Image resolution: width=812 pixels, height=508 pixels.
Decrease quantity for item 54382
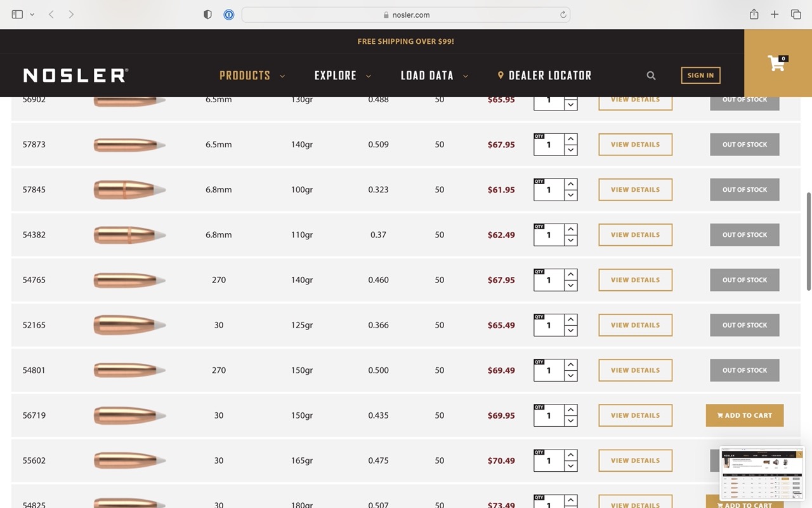click(x=571, y=241)
